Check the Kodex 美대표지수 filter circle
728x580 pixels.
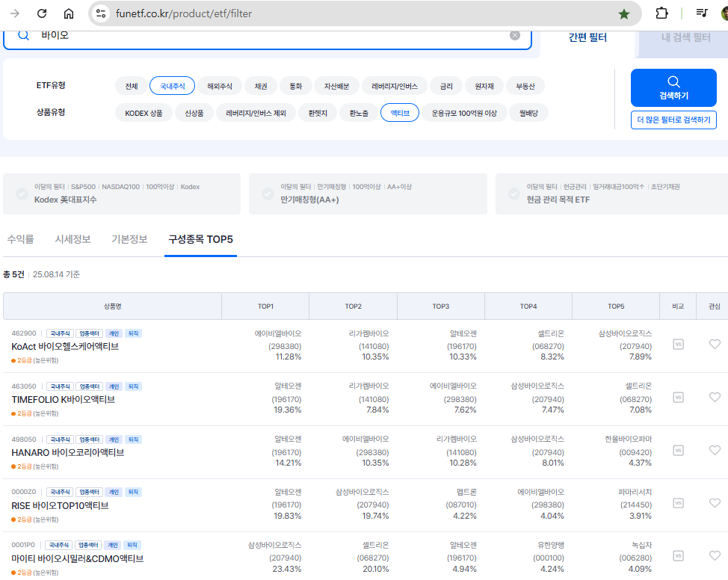[x=22, y=194]
